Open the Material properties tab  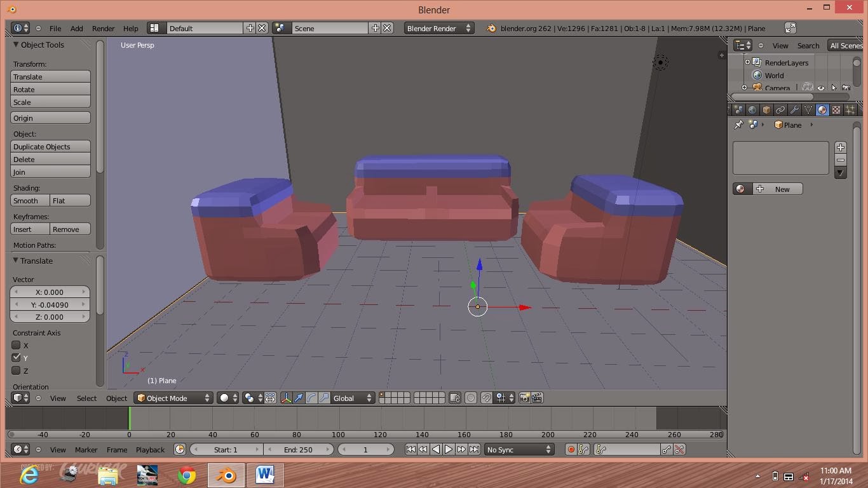pyautogui.click(x=822, y=109)
